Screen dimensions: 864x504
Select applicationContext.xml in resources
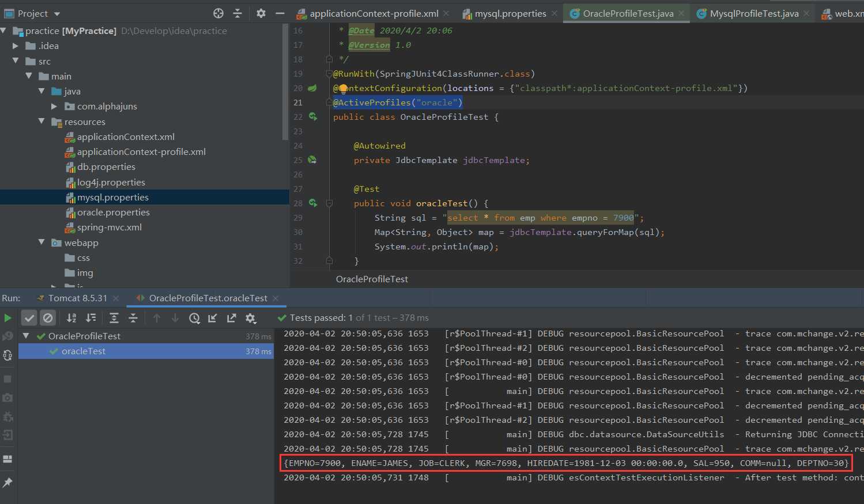[x=126, y=137]
